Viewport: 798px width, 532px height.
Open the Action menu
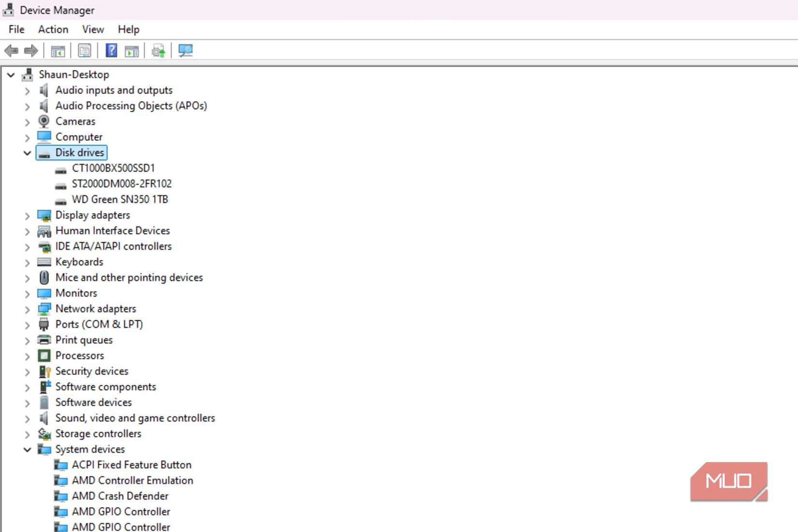(x=52, y=30)
